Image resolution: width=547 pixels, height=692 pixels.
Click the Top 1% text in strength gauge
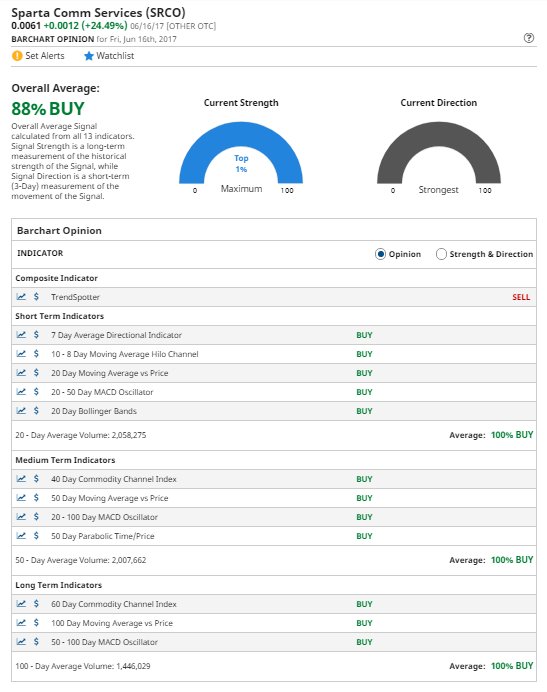[x=241, y=163]
